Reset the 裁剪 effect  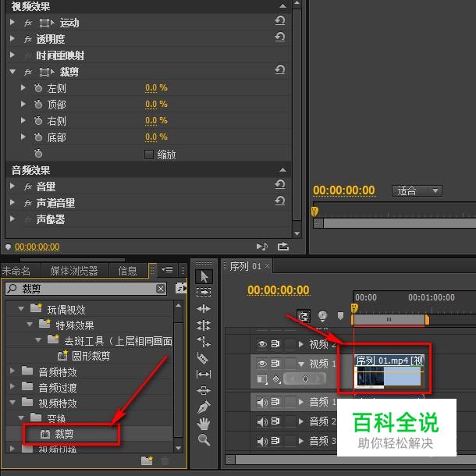[x=280, y=69]
